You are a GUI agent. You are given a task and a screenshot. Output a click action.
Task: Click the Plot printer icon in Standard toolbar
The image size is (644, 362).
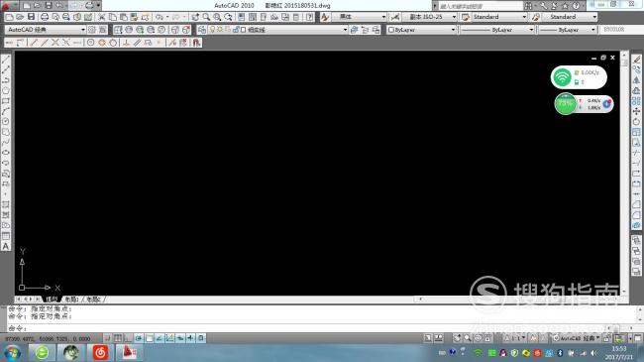tap(45, 17)
